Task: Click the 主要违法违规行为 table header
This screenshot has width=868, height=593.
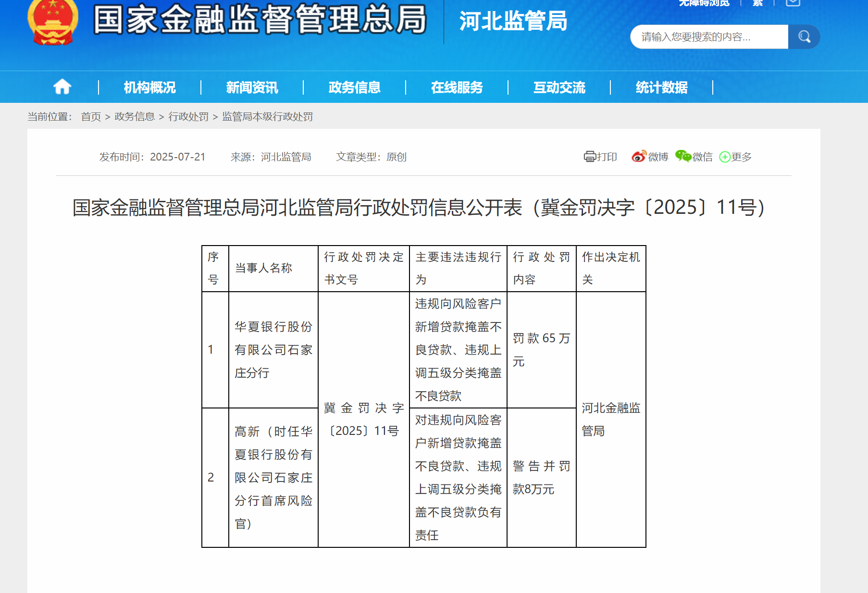Action: pyautogui.click(x=458, y=268)
